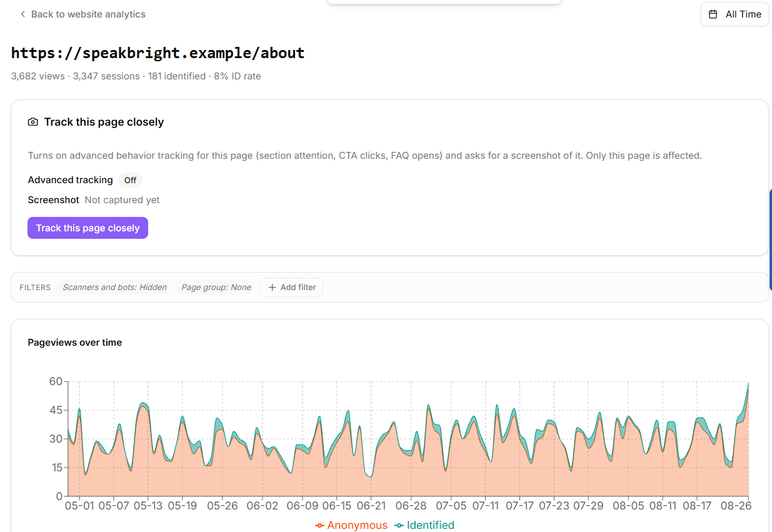Click the FILTERS label
Viewport: 772px width, 532px height.
point(35,288)
